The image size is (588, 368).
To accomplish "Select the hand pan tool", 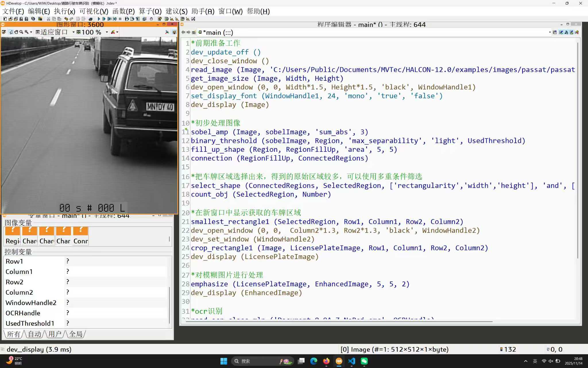I will point(16,32).
